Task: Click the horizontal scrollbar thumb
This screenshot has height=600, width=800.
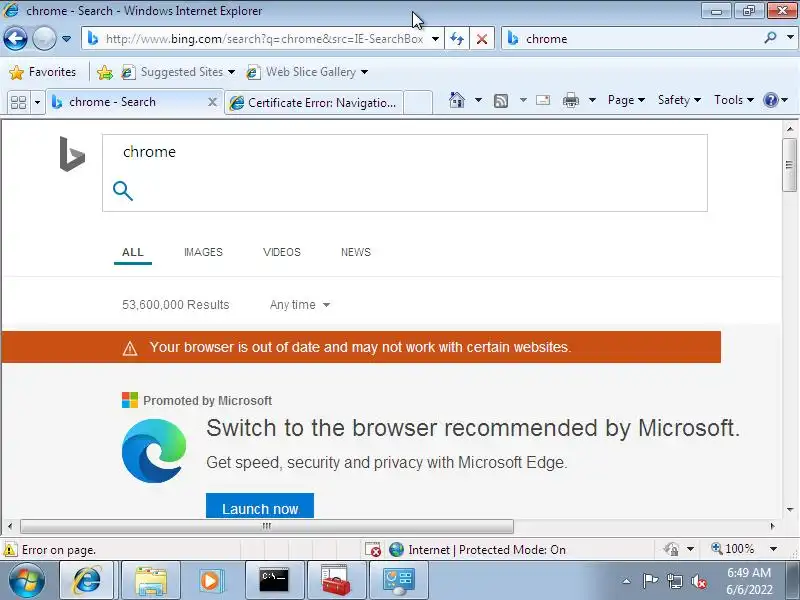Action: click(x=267, y=526)
